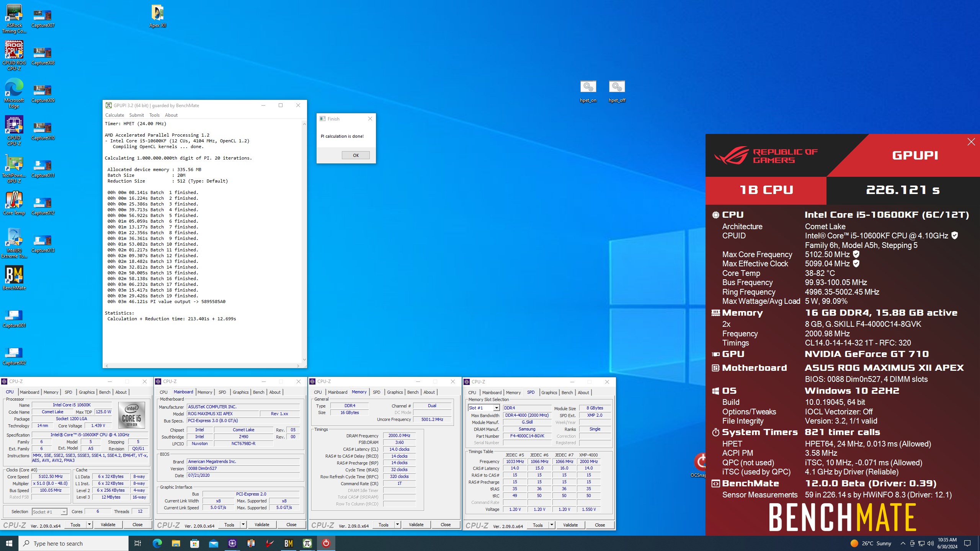Click Close in Mainboard CPU-Z window

coord(291,525)
